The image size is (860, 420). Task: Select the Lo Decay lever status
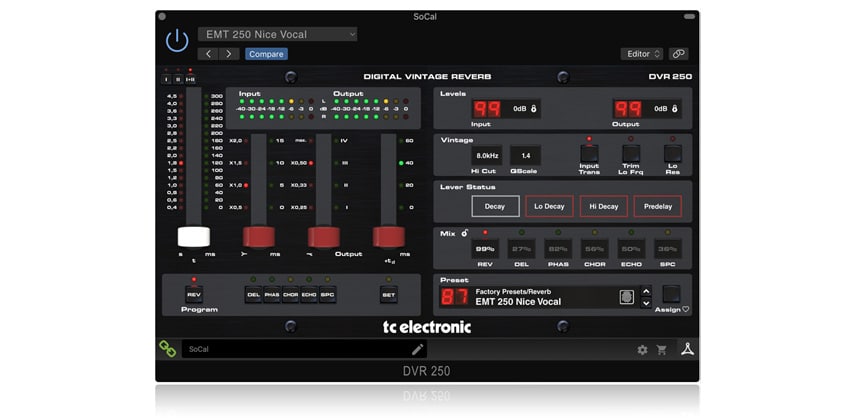click(549, 206)
